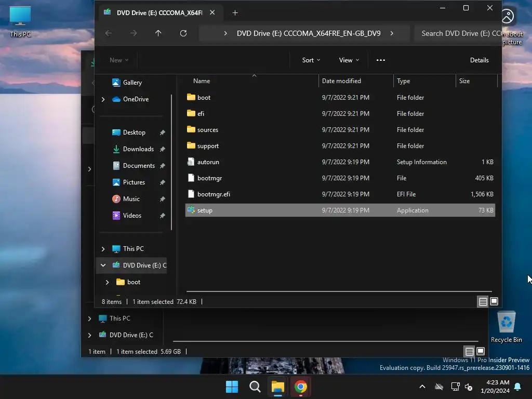Navigate up one folder level
This screenshot has height=399, width=532.
pyautogui.click(x=158, y=33)
